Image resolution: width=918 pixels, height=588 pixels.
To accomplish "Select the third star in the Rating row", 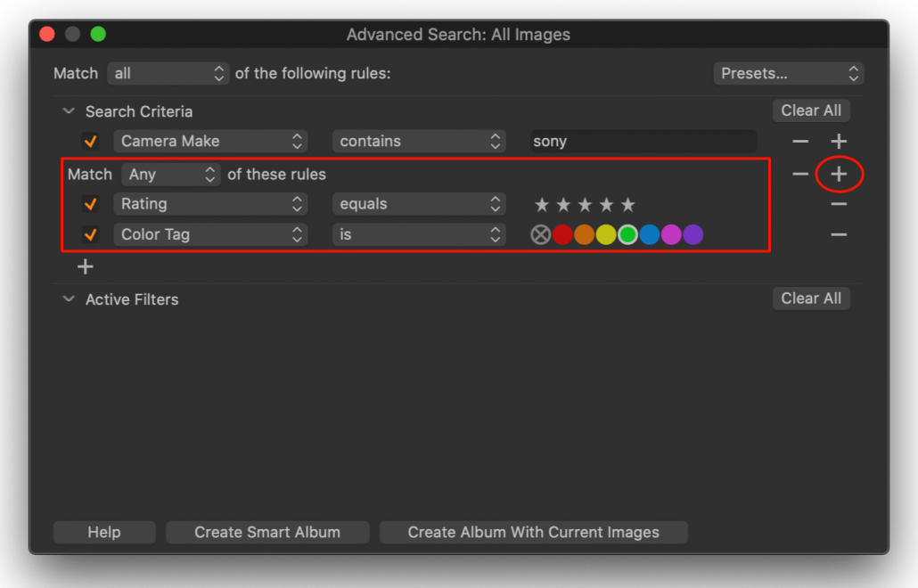I will tap(585, 203).
